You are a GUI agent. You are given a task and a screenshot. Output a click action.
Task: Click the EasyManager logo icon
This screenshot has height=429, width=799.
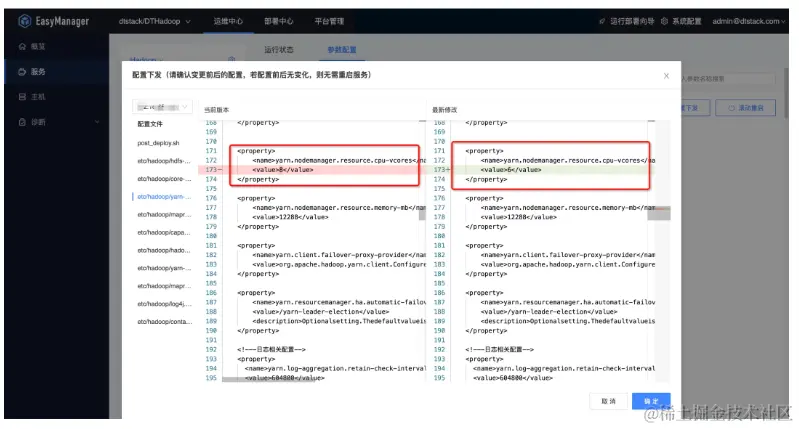pos(24,21)
